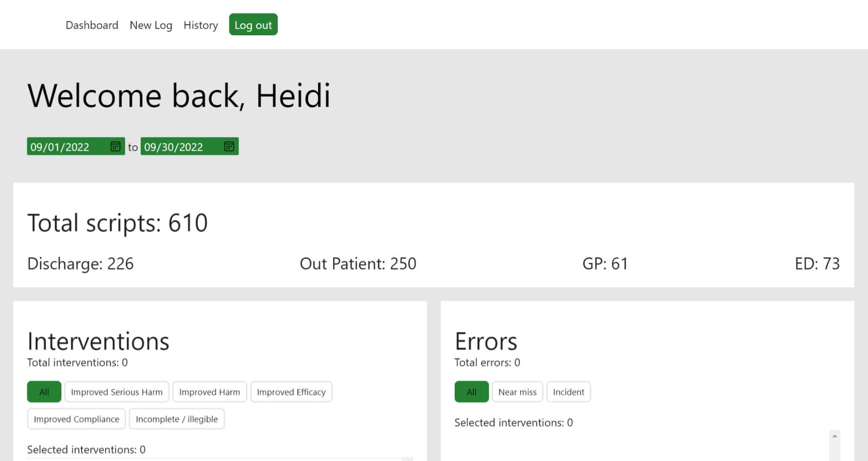The width and height of the screenshot is (868, 461).
Task: Filter errors by Near miss
Action: tap(518, 391)
